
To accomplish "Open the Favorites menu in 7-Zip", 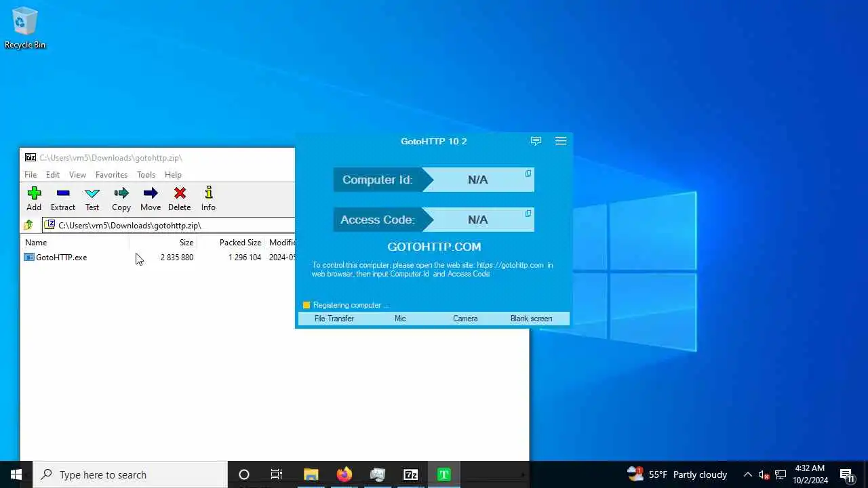I will 112,175.
